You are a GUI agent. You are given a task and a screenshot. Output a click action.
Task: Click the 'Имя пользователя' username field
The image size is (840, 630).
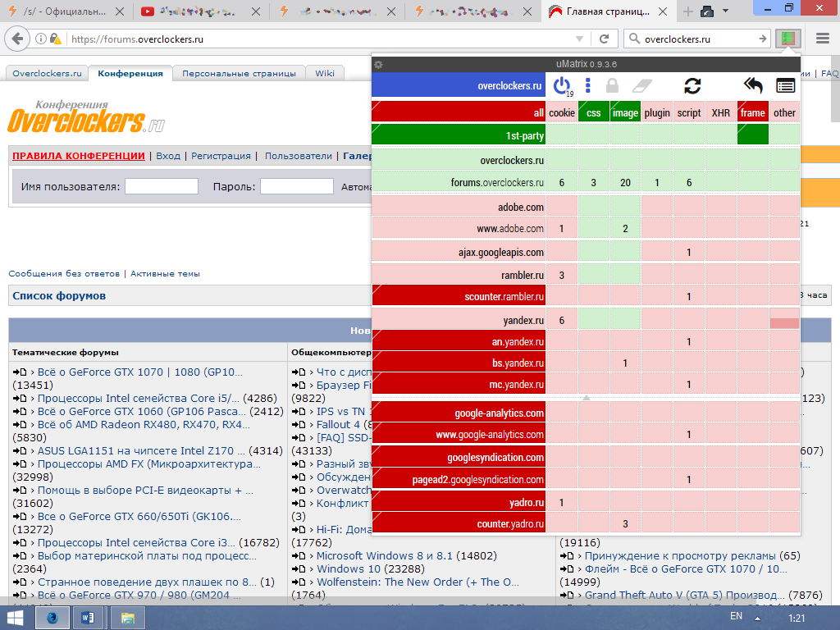pos(162,186)
